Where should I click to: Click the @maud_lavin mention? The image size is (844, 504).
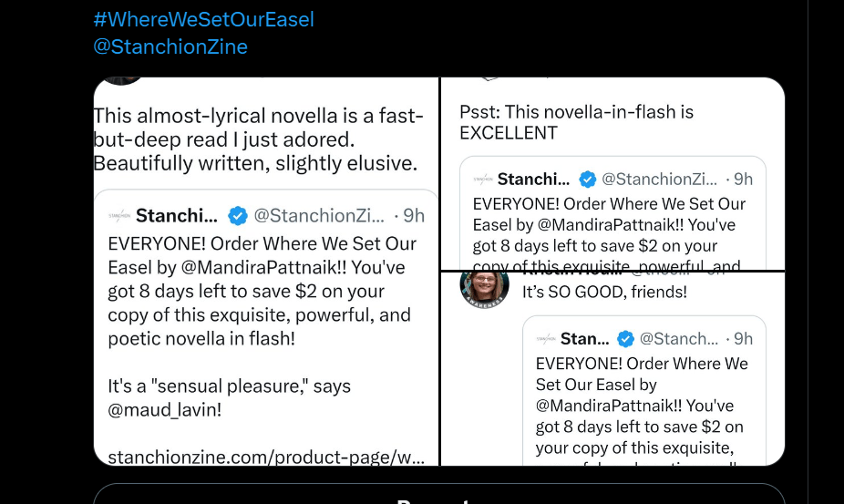[164, 410]
